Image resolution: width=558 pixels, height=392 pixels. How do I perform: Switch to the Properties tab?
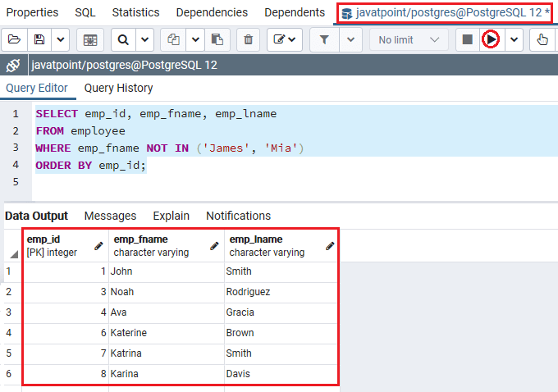point(32,12)
